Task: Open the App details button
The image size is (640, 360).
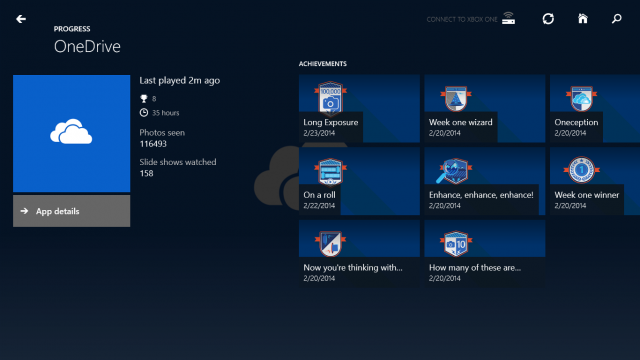Action: tap(71, 211)
